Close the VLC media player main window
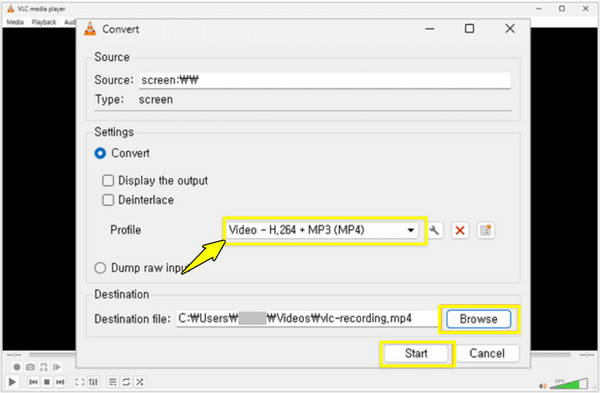Image resolution: width=600 pixels, height=393 pixels. 586,8
